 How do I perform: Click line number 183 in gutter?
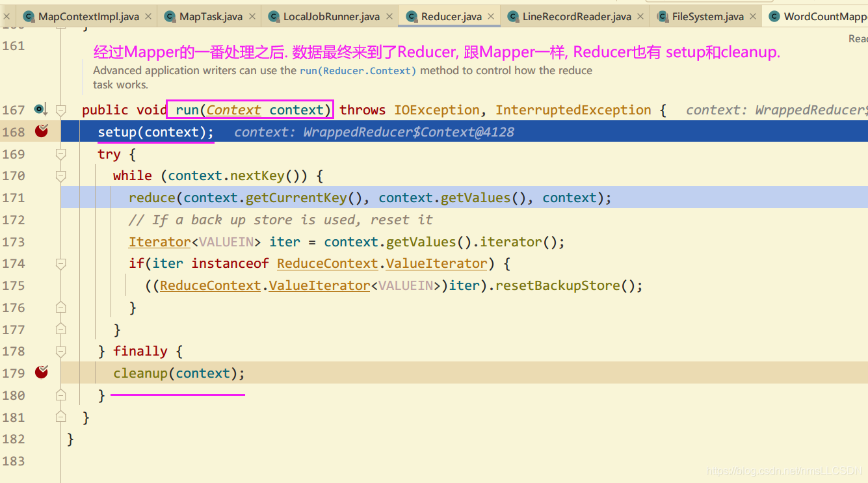(x=14, y=461)
